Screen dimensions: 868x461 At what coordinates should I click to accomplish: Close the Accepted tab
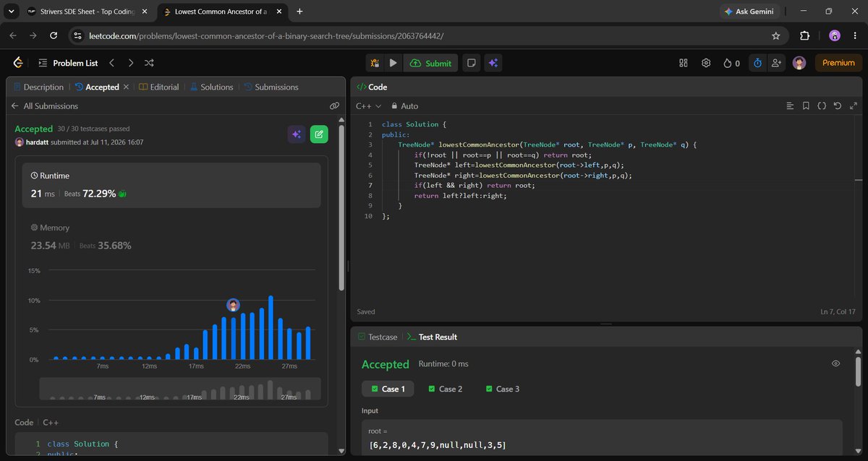pyautogui.click(x=126, y=87)
